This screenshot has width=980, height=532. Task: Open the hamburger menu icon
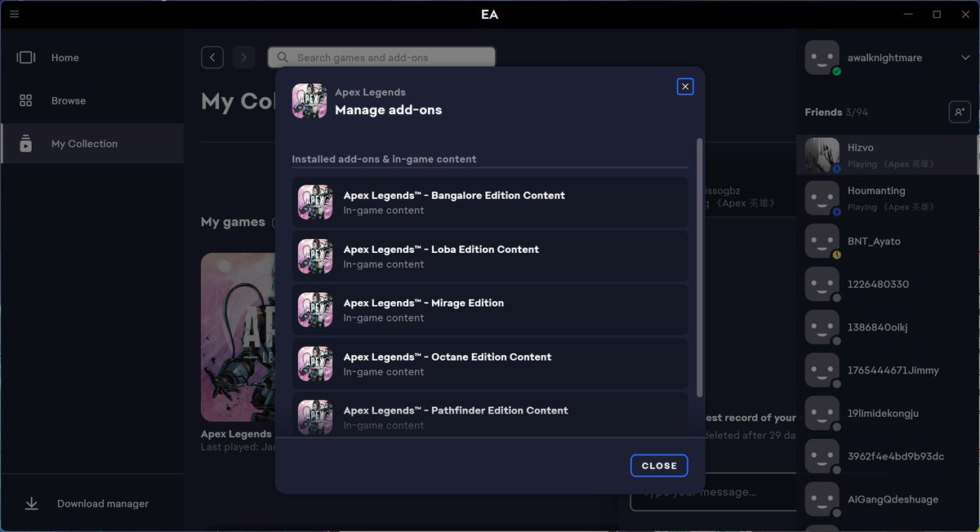14,14
